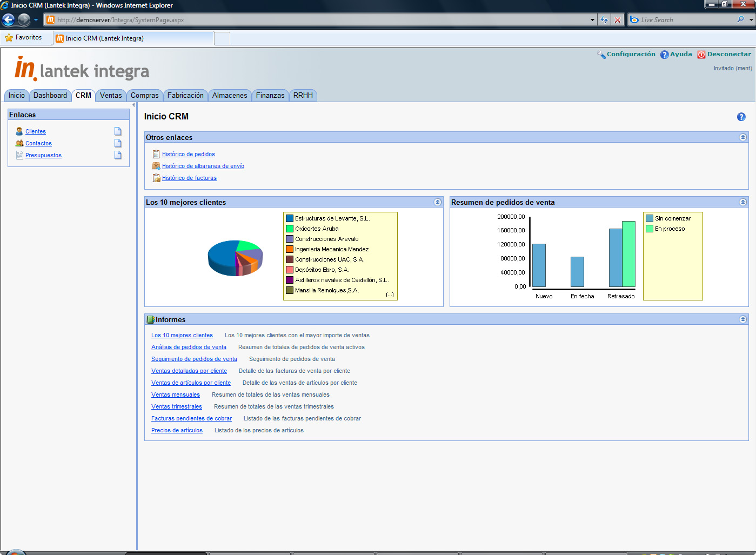
Task: Collapse the Los 10 mejores clientes panel
Action: (437, 202)
